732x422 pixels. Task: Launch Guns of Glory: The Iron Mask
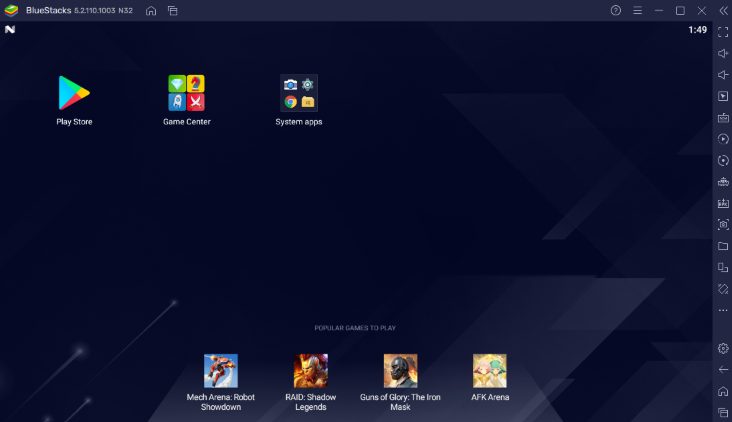coord(400,371)
